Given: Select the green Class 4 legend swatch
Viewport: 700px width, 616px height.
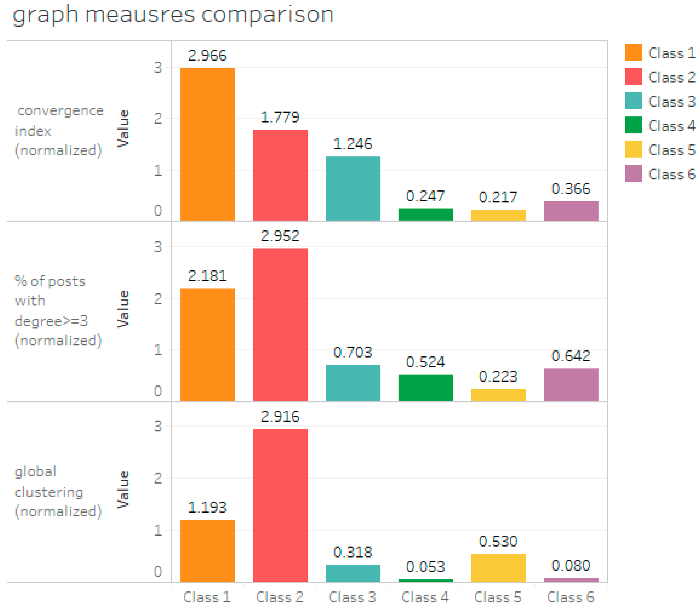Looking at the screenshot, I should tap(633, 125).
